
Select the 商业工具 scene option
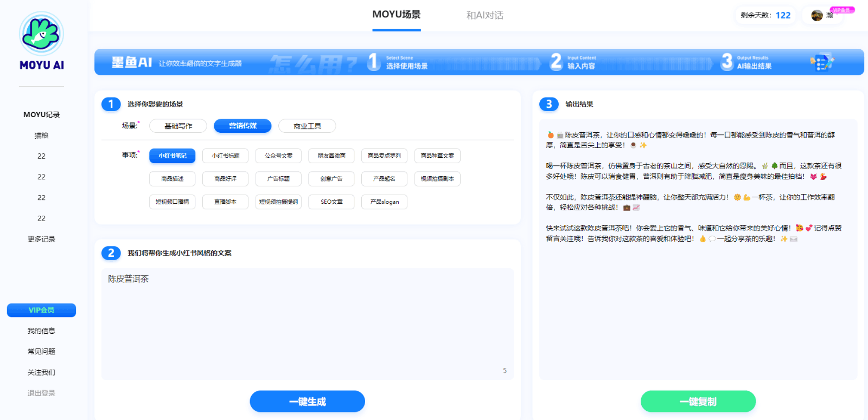[x=307, y=126]
